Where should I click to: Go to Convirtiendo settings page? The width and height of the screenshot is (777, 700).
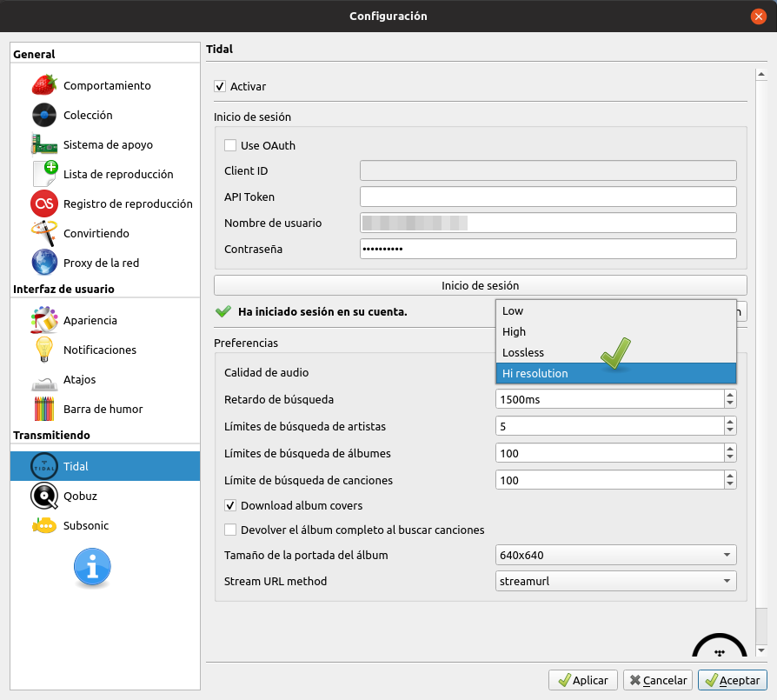coord(105,234)
